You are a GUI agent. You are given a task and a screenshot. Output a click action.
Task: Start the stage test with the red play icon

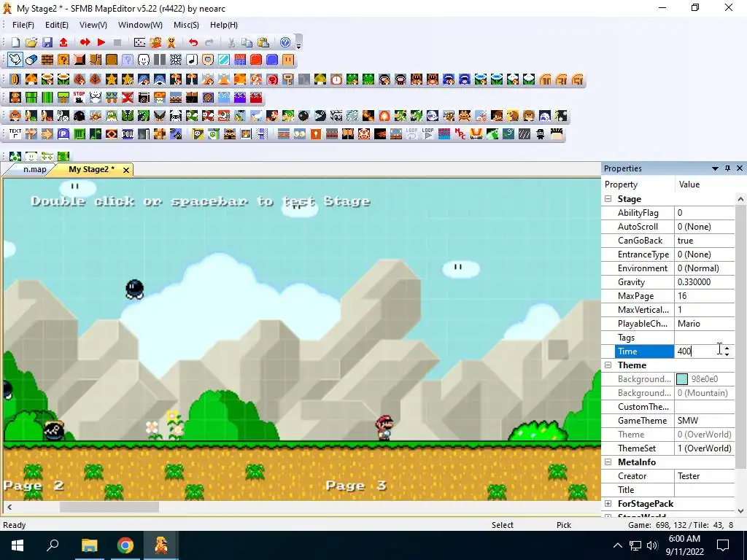pyautogui.click(x=101, y=42)
